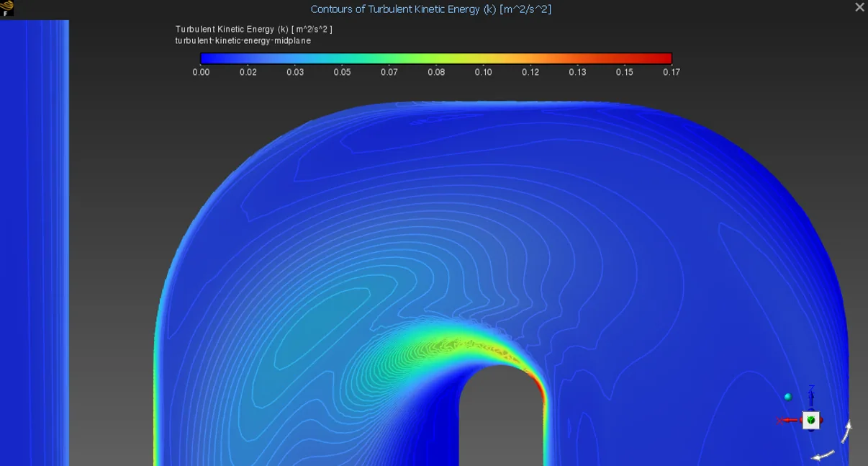868x466 pixels.
Task: Click the red X axis arrow
Action: coord(790,421)
